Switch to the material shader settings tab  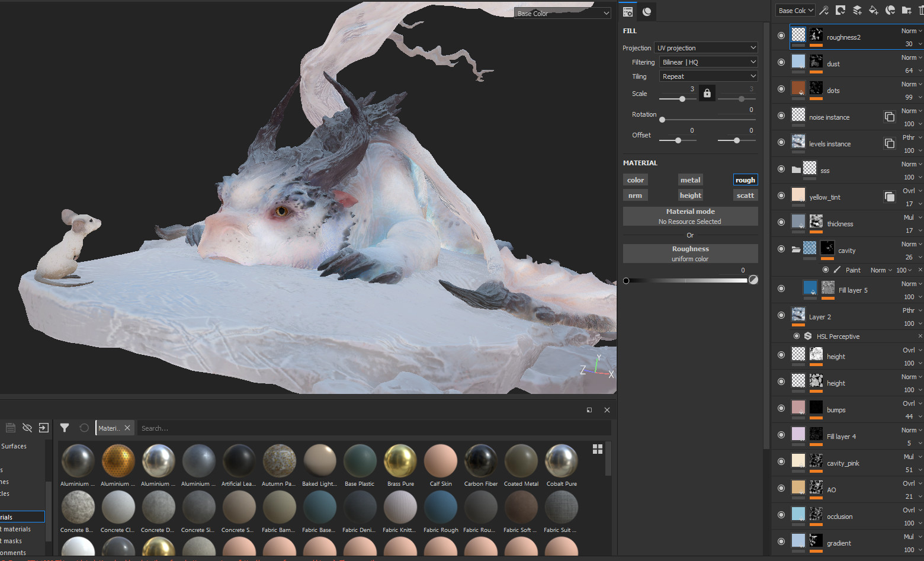pos(647,12)
